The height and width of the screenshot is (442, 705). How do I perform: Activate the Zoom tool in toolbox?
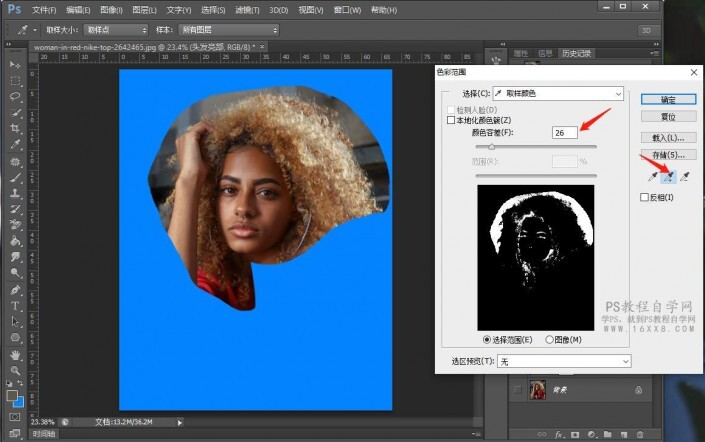click(x=15, y=369)
